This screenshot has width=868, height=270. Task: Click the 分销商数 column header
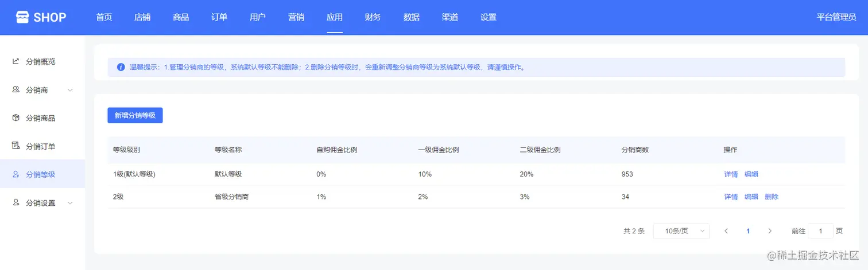click(x=635, y=150)
